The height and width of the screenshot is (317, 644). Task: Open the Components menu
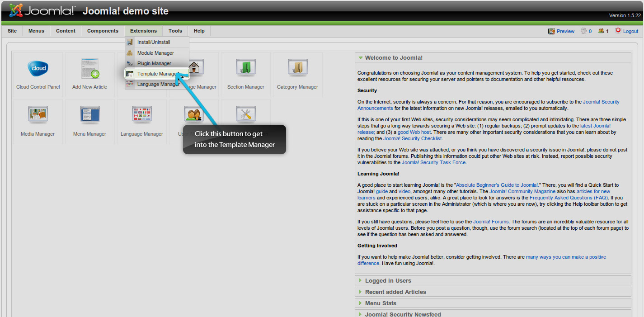point(103,31)
